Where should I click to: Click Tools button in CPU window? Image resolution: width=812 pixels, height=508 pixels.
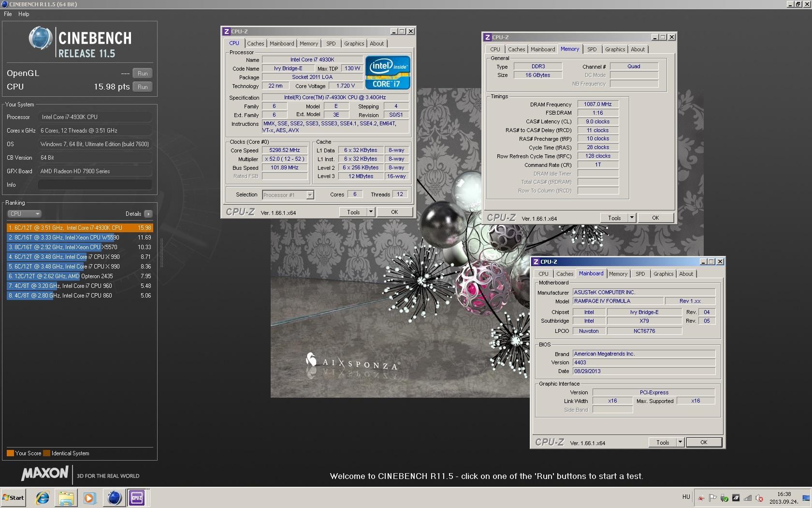(x=353, y=212)
